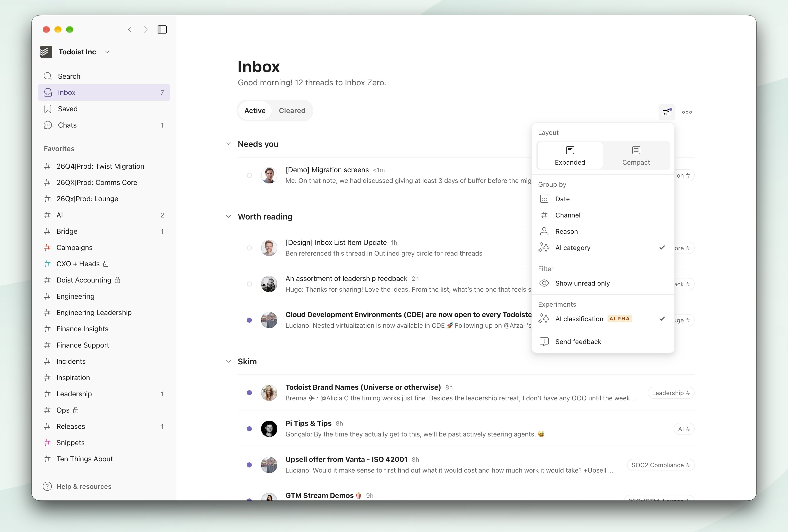Open Send feedback in the menu
Viewport: 788px width, 532px height.
pos(603,341)
